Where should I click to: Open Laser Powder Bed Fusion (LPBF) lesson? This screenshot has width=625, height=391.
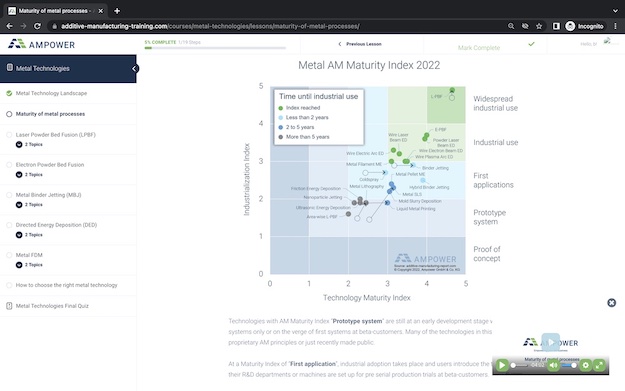[x=56, y=135]
